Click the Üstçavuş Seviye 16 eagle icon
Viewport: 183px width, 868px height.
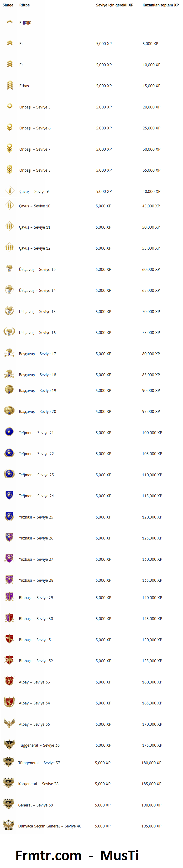coord(9,332)
